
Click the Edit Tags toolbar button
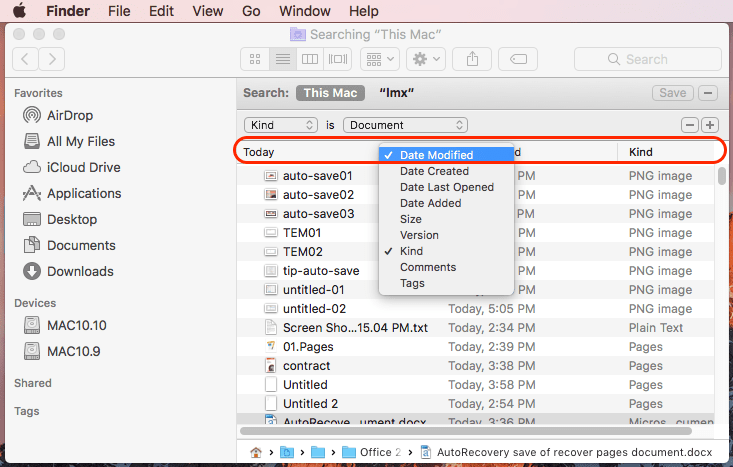(518, 59)
